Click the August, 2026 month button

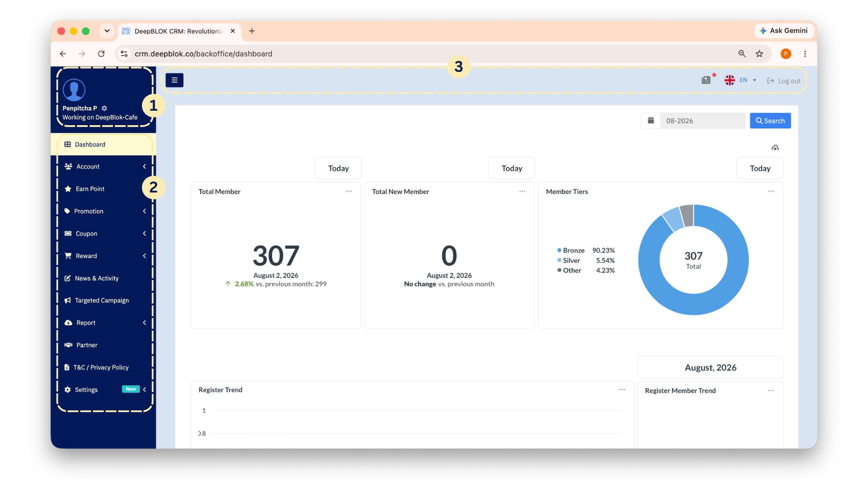[710, 367]
